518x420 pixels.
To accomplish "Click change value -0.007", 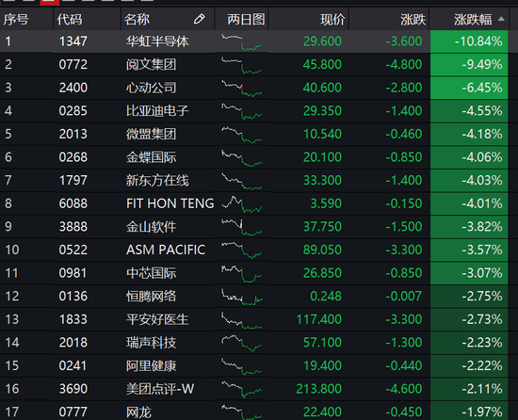I will click(x=404, y=297).
